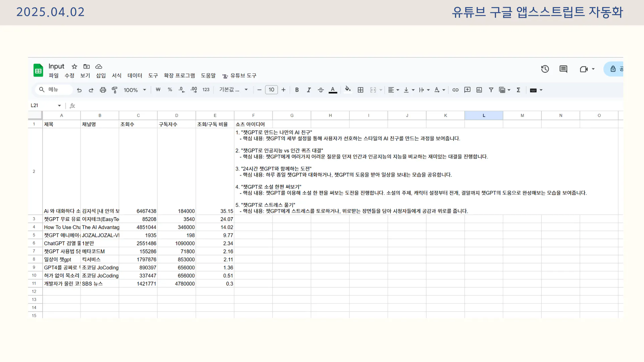Open horizontal align dropdown
This screenshot has width=644, height=362.
pyautogui.click(x=393, y=90)
